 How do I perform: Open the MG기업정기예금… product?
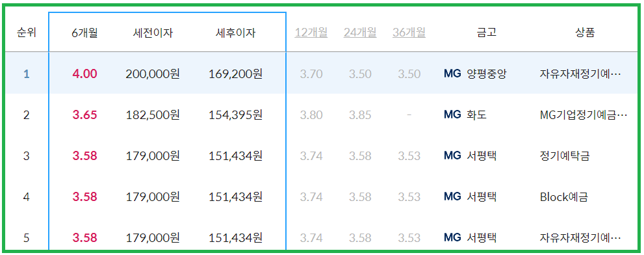[x=584, y=115]
